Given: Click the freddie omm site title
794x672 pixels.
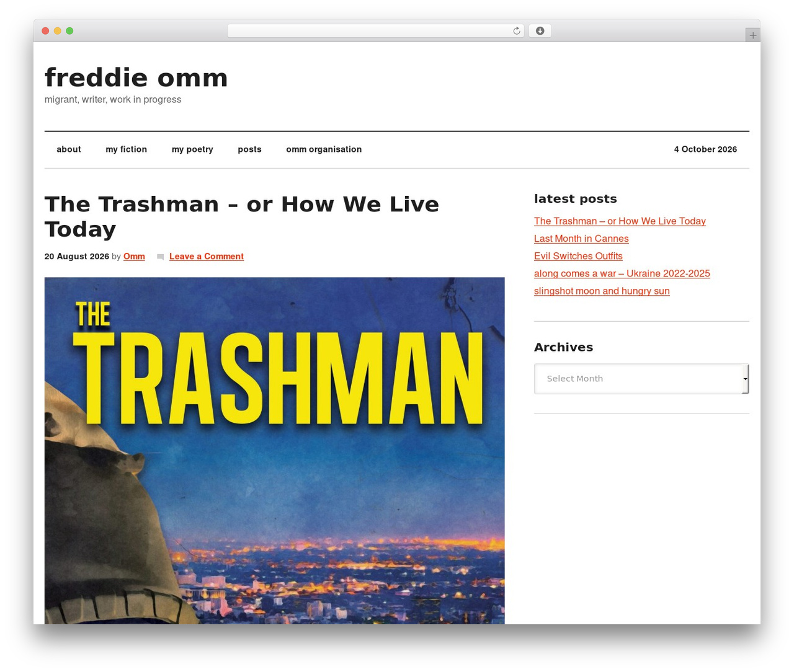Looking at the screenshot, I should pos(136,78).
